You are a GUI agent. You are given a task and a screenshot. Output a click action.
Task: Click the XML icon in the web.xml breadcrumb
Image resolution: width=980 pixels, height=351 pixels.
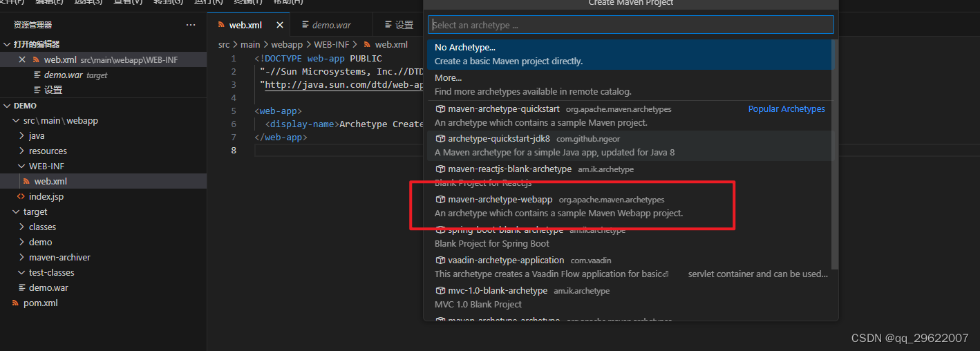point(367,45)
